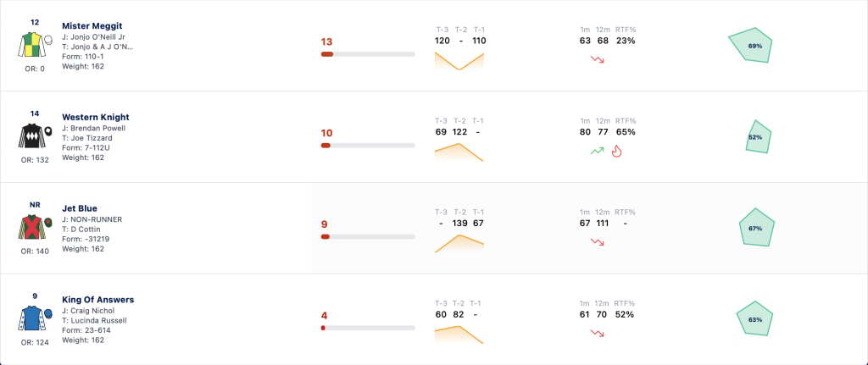Open the Mister Meggit horse name link
This screenshot has height=365, width=868.
tap(92, 25)
